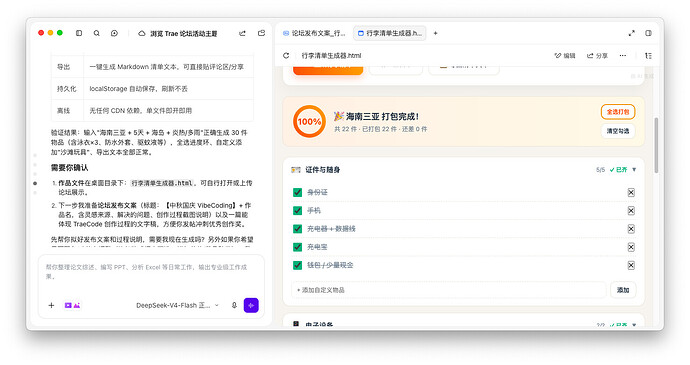The image size is (690, 365).
Task: Toggle the left sidebar panel icon
Action: 79,33
